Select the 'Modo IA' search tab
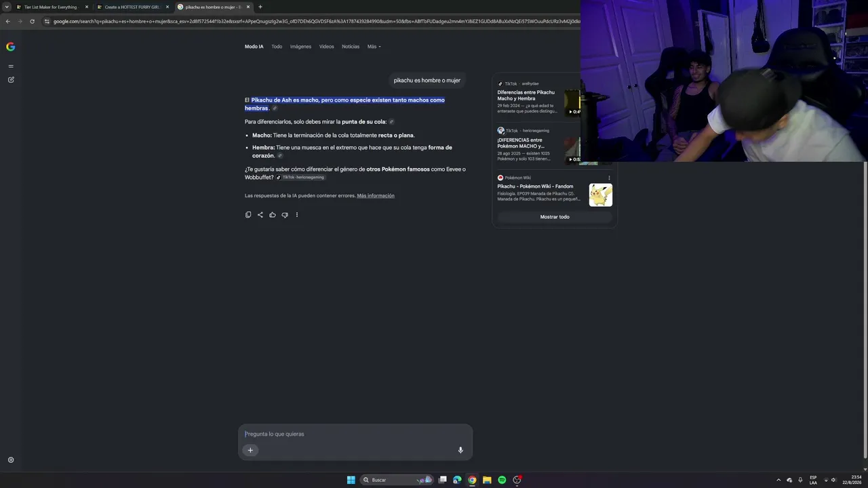The height and width of the screenshot is (488, 868). (x=254, y=47)
